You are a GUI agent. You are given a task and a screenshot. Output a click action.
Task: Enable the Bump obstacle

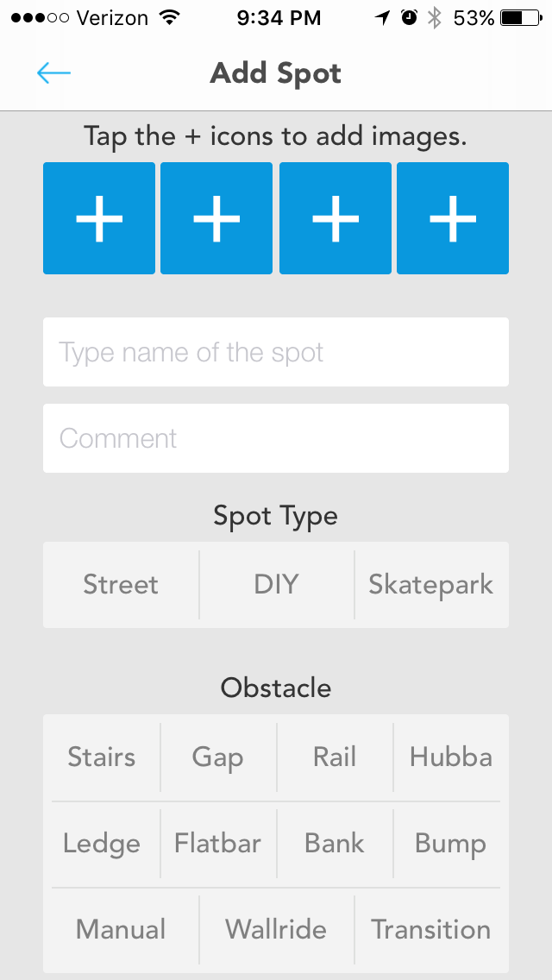(x=451, y=844)
